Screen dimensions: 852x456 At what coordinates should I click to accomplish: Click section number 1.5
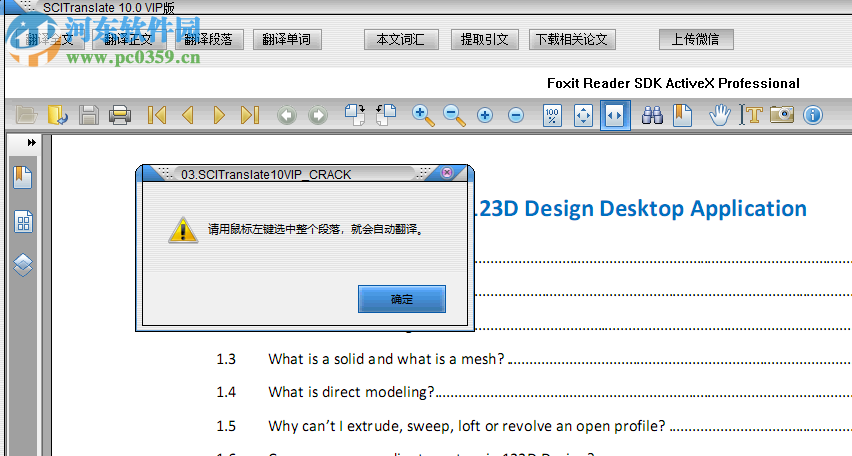(x=226, y=426)
